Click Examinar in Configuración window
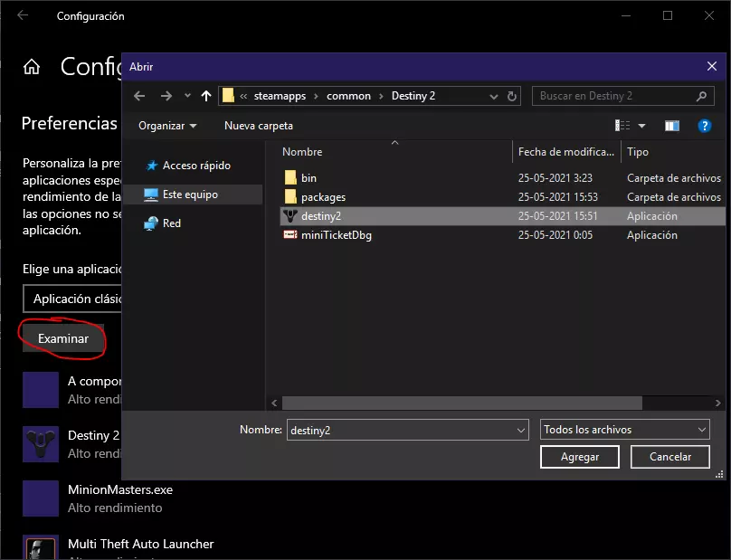 pyautogui.click(x=63, y=339)
